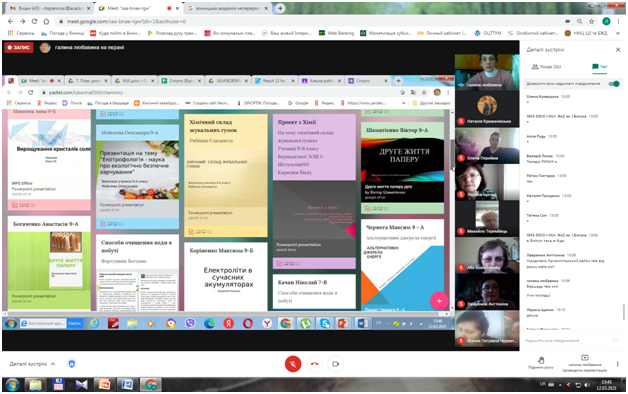
Task: Open new tab in the shared Chrome window
Action: [398, 80]
